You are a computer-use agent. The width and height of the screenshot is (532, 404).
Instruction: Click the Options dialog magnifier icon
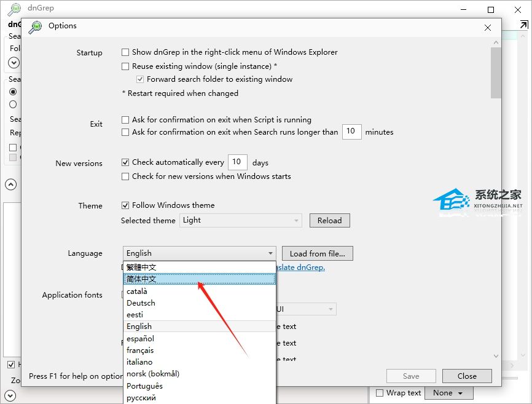point(35,27)
